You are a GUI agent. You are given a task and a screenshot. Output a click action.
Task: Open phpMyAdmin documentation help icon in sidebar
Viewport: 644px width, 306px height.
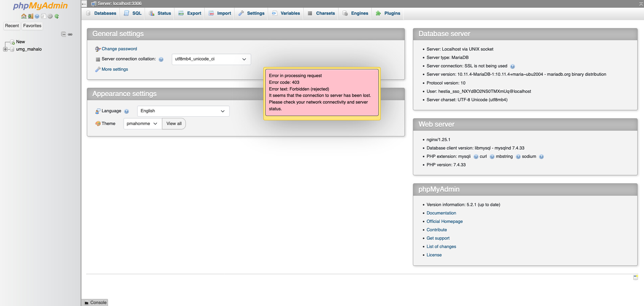point(37,16)
